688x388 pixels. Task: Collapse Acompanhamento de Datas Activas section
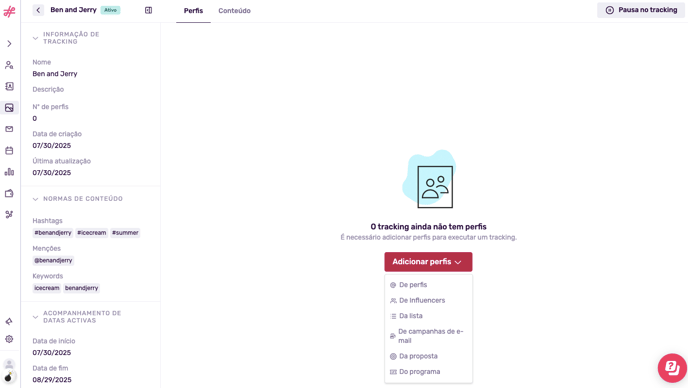(36, 317)
